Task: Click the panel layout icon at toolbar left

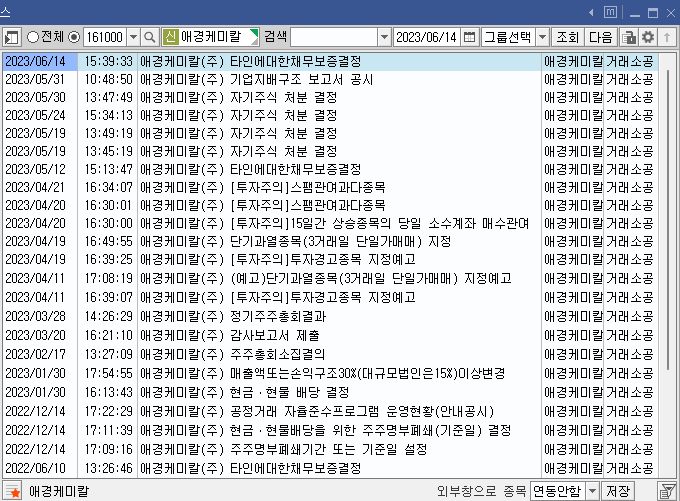Action: (x=11, y=37)
